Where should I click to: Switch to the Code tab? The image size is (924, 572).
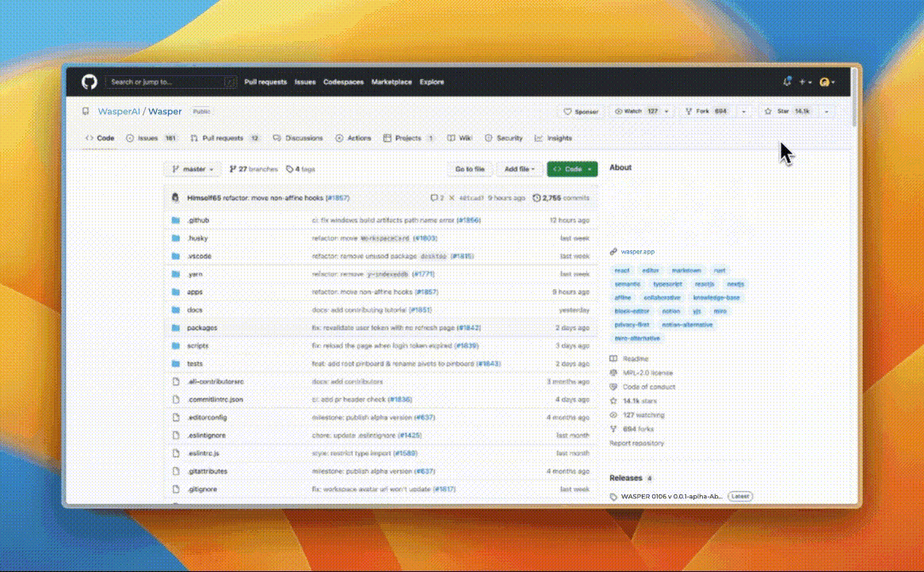click(x=100, y=138)
